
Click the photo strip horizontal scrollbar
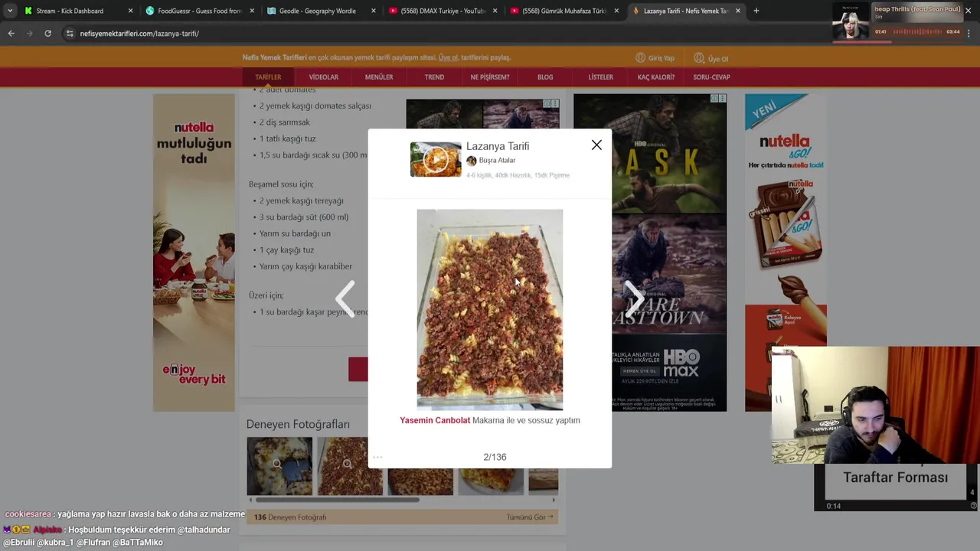(x=337, y=500)
